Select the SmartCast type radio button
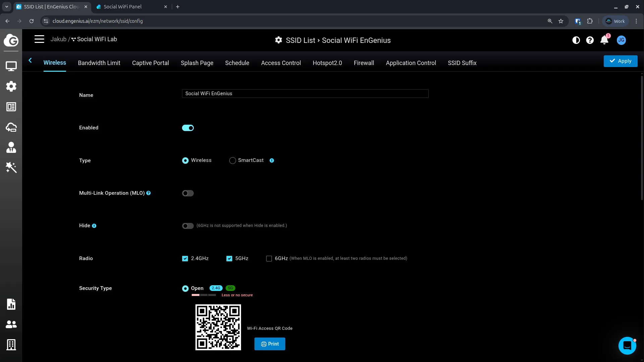The width and height of the screenshot is (644, 362). pos(232,161)
